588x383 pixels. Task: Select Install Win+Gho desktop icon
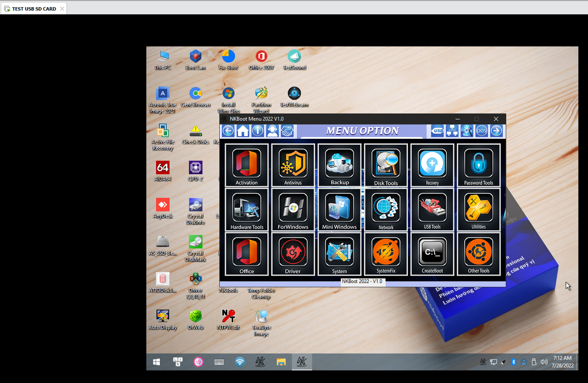228,100
